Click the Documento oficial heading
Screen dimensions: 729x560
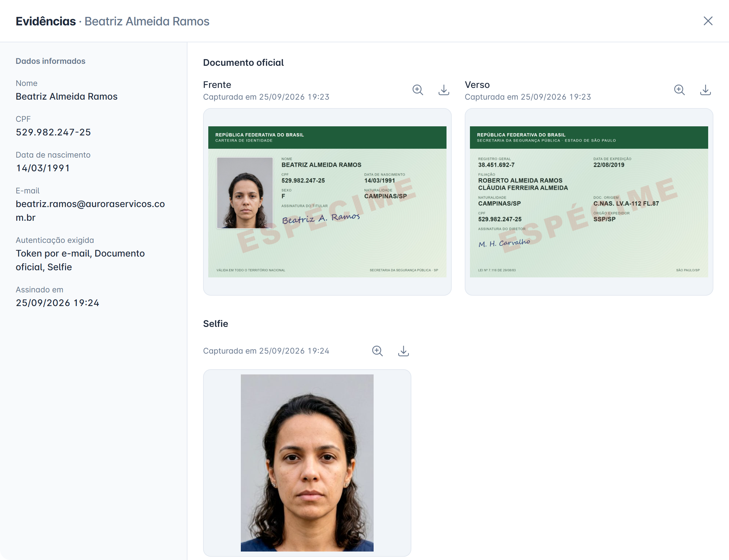tap(243, 63)
